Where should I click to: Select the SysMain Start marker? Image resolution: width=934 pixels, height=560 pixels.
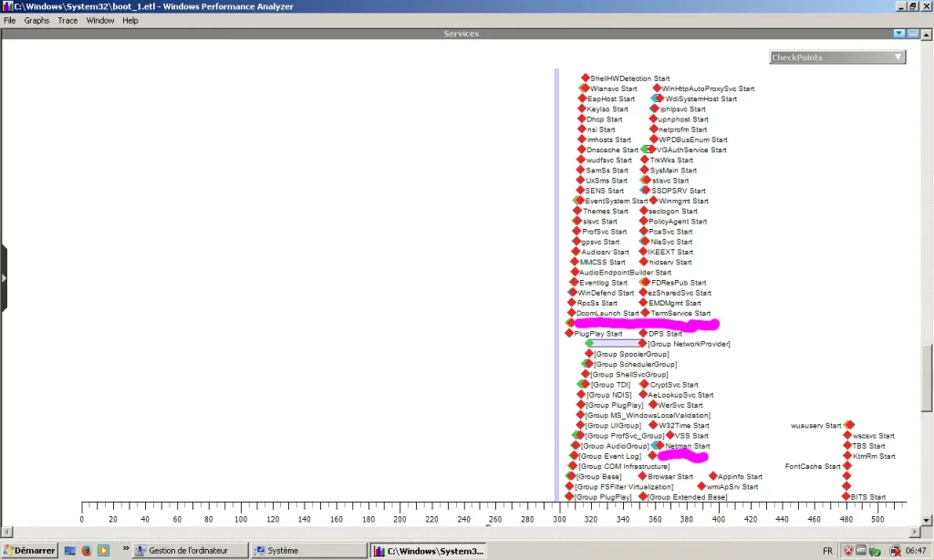pos(645,171)
